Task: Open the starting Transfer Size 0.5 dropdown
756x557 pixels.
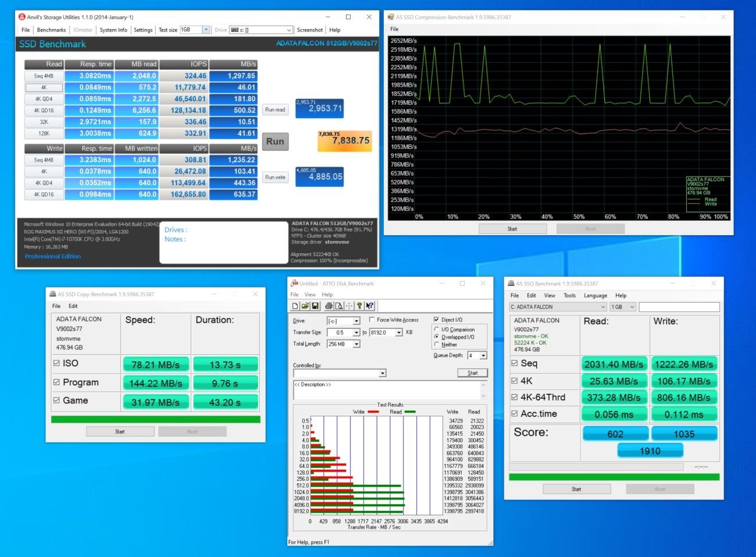Action: coord(356,332)
